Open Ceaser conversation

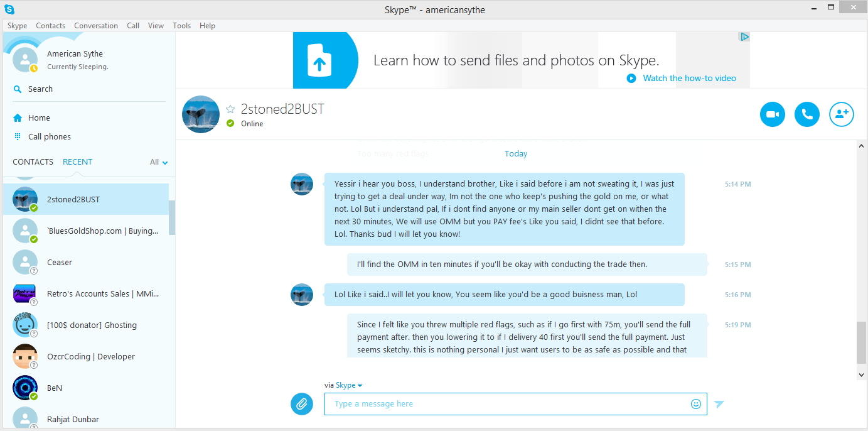pos(86,262)
